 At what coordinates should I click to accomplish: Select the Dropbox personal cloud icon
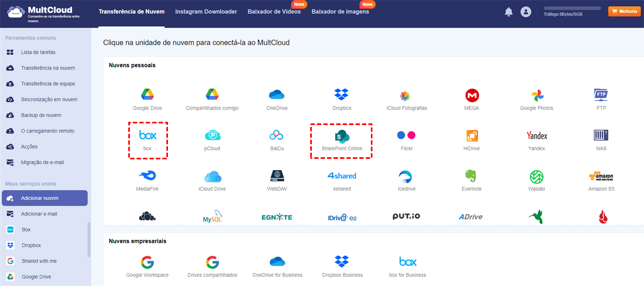pos(342,95)
